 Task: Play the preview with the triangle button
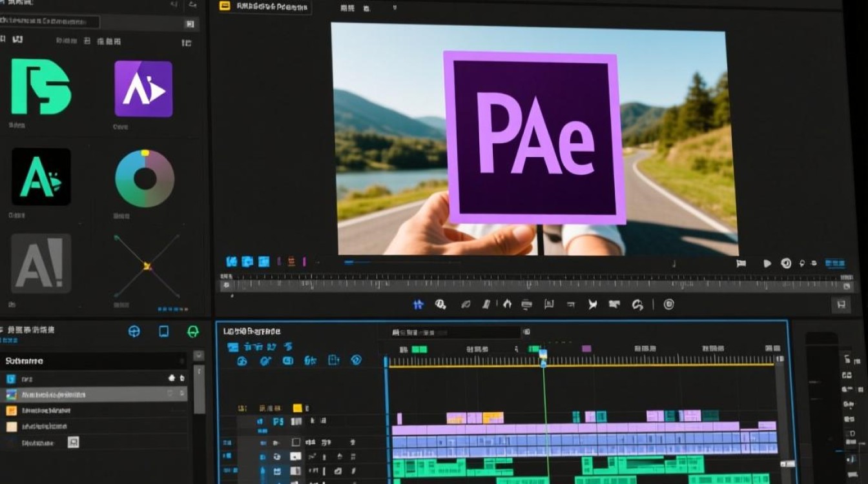pos(767,263)
